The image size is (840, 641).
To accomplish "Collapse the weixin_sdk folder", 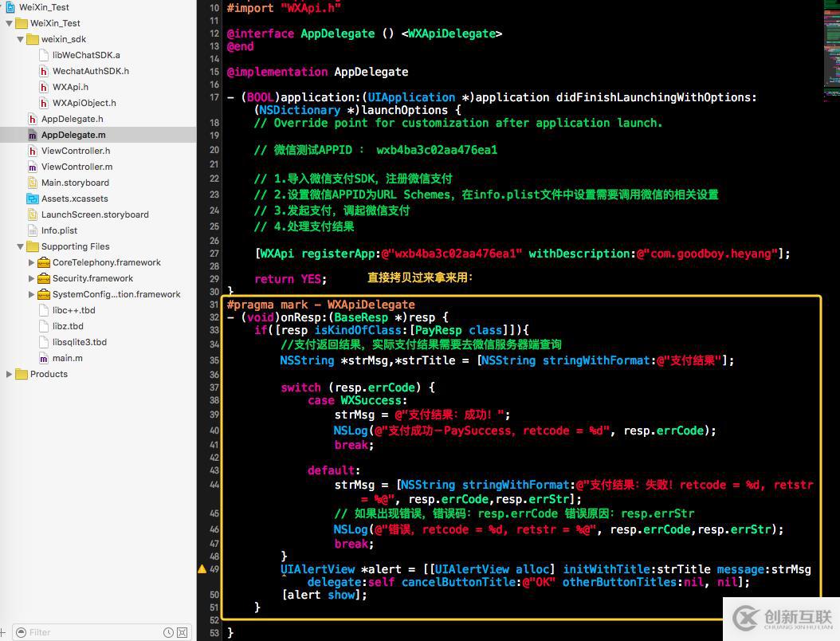I will tap(21, 39).
